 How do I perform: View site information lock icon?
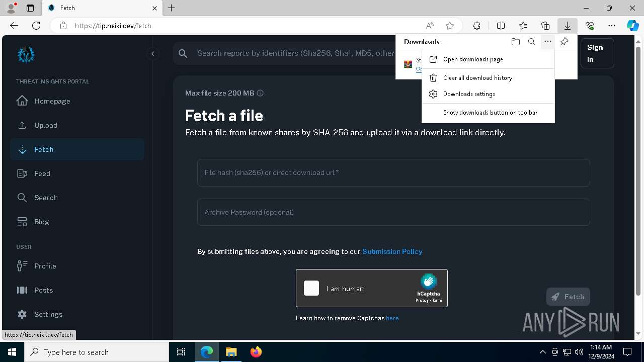(x=63, y=26)
